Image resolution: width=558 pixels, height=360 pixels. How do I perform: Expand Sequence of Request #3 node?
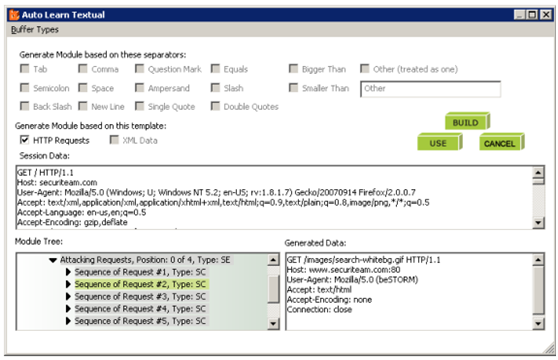68,297
